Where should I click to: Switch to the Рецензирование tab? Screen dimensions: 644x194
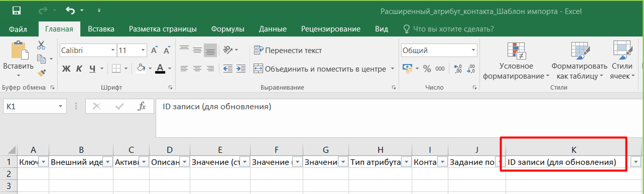pos(331,29)
